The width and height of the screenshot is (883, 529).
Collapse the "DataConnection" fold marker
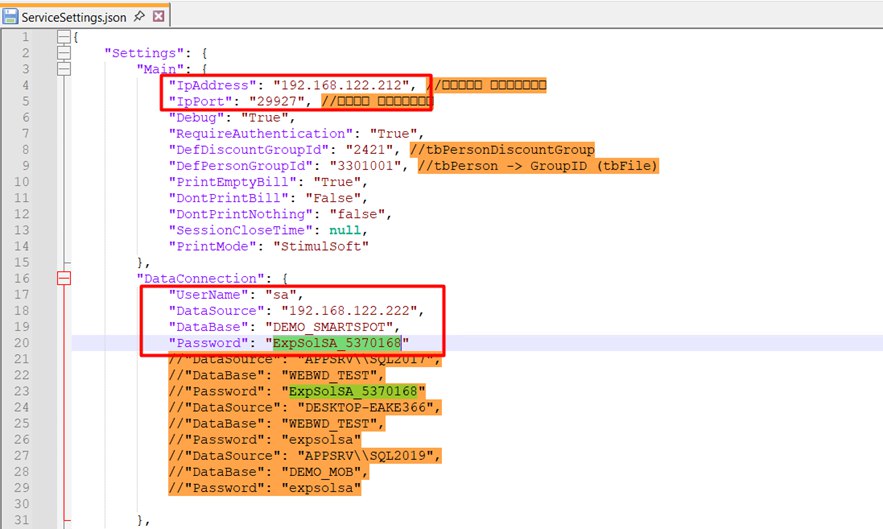click(65, 278)
